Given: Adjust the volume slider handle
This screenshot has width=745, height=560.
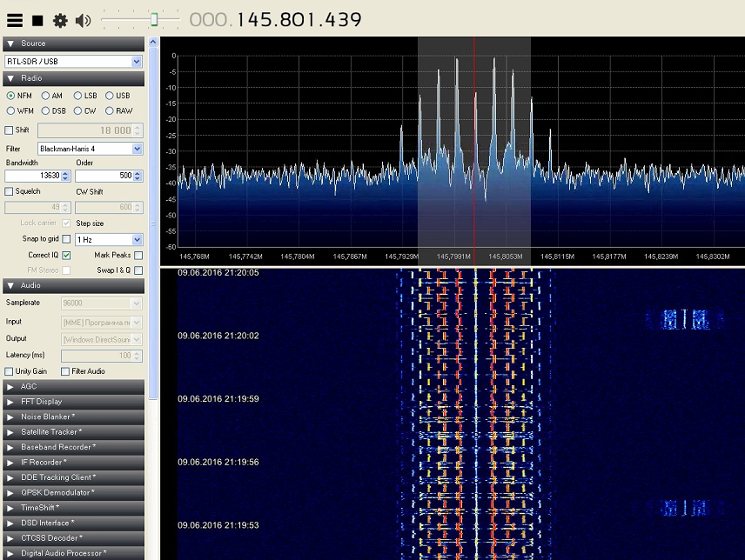Looking at the screenshot, I should coord(154,19).
